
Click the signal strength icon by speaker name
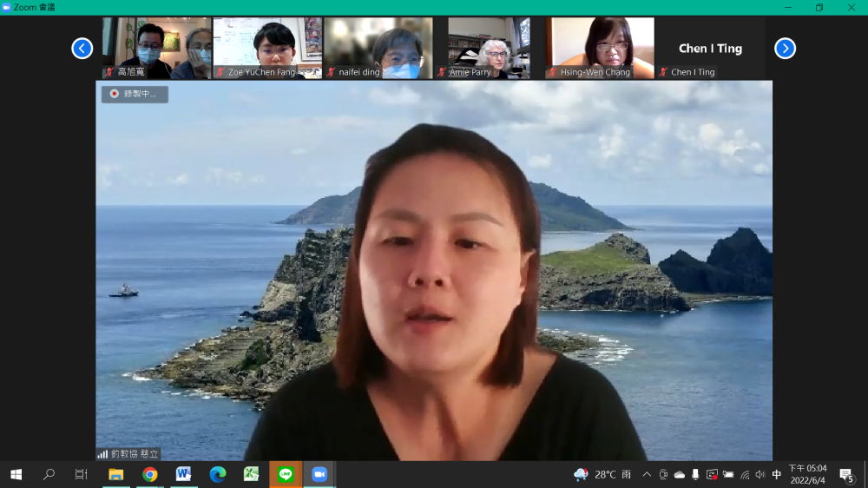[x=102, y=454]
